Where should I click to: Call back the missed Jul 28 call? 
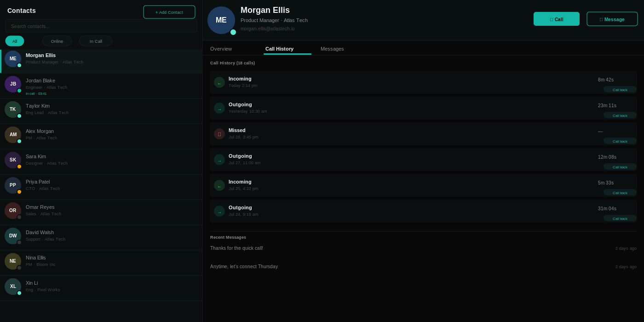click(620, 141)
